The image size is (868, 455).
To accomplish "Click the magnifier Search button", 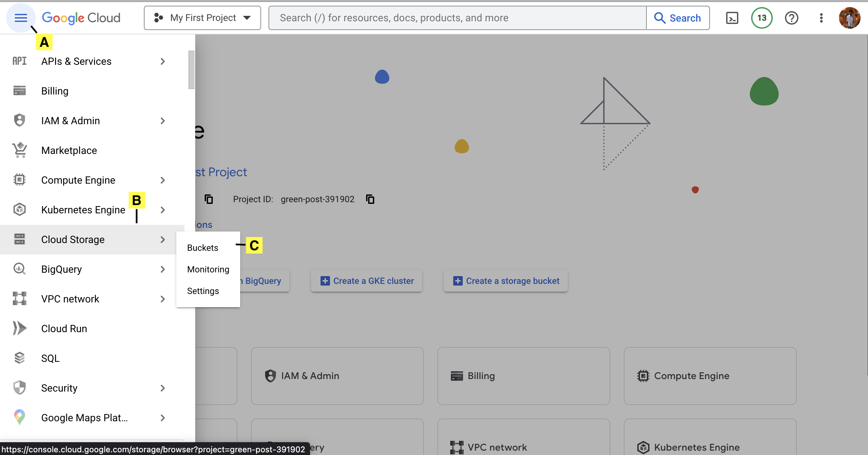I will coord(678,18).
